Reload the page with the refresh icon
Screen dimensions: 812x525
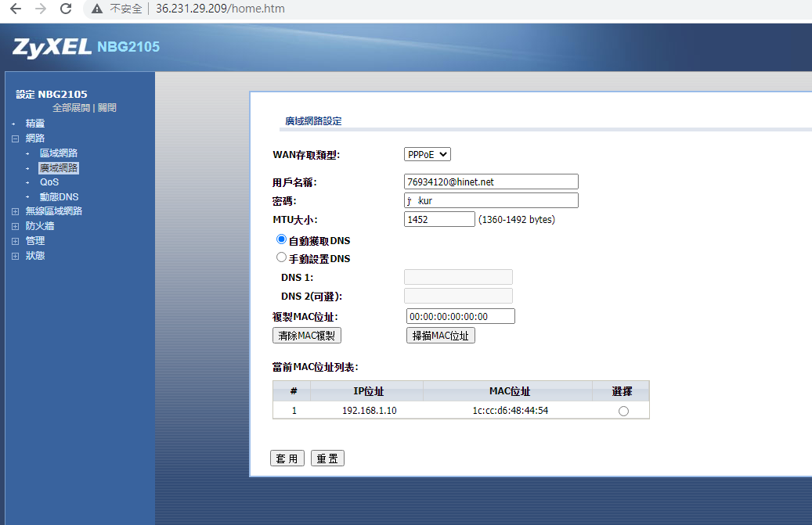(66, 9)
